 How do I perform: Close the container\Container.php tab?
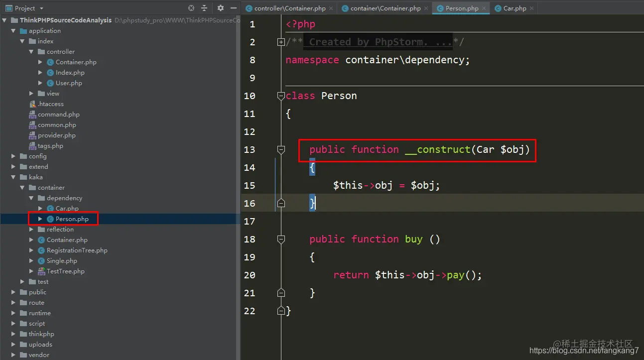(426, 8)
